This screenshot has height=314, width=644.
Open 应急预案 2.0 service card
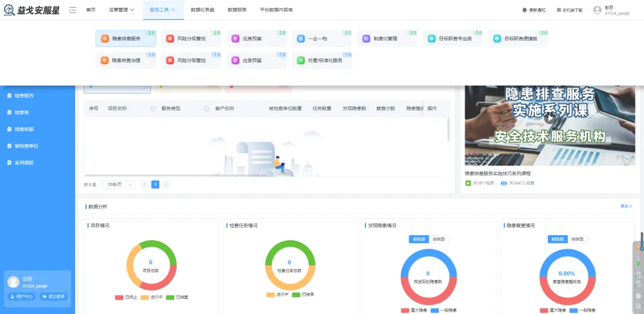[x=256, y=39]
